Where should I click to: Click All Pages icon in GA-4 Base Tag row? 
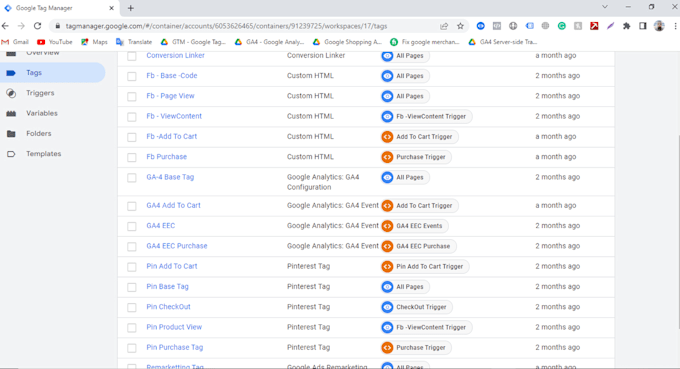pyautogui.click(x=387, y=177)
